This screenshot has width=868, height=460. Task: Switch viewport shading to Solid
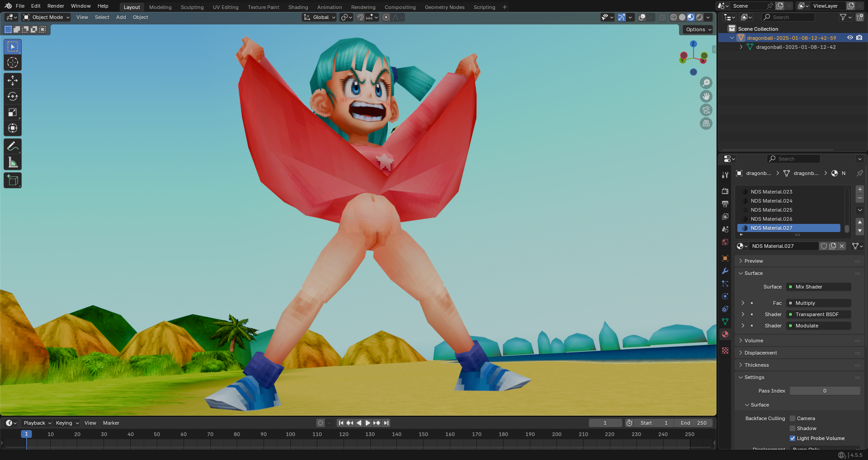pyautogui.click(x=682, y=17)
